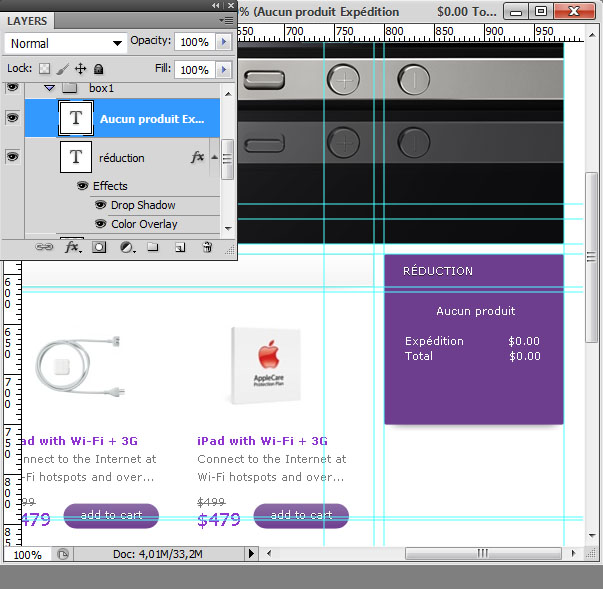Screen dimensions: 603x589
Task: Lock layer position
Action: pyautogui.click(x=80, y=69)
